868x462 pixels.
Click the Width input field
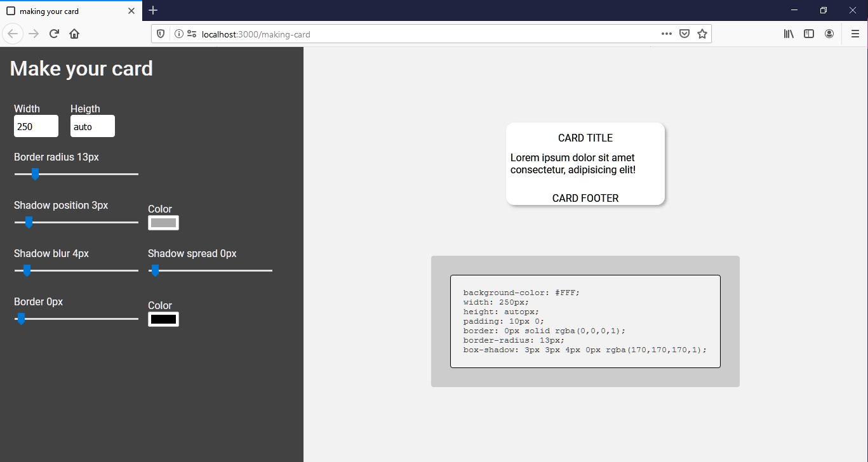(x=36, y=126)
